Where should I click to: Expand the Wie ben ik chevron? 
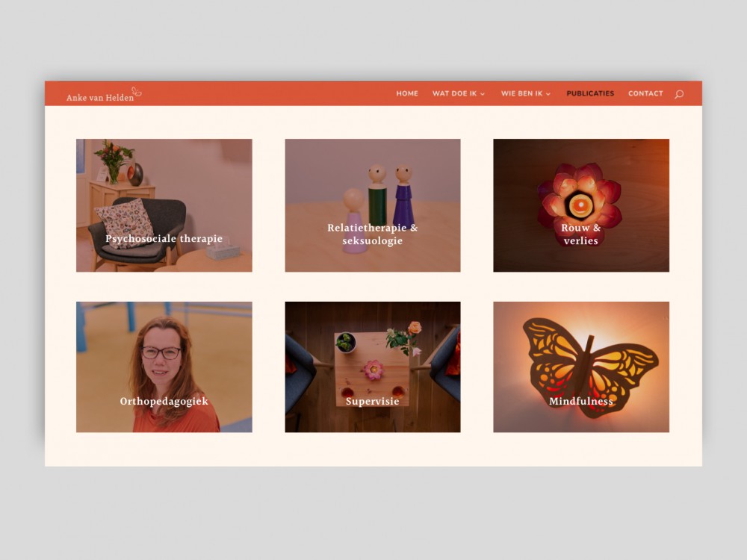(548, 94)
